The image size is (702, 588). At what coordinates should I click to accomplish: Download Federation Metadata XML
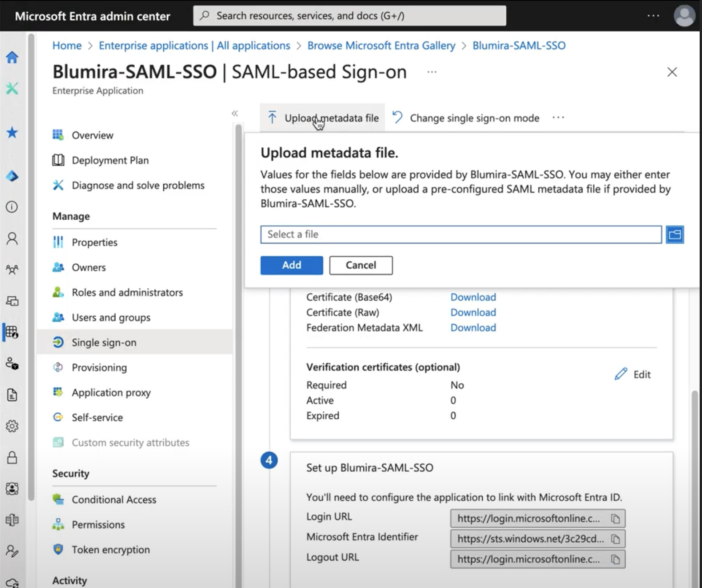(x=473, y=328)
